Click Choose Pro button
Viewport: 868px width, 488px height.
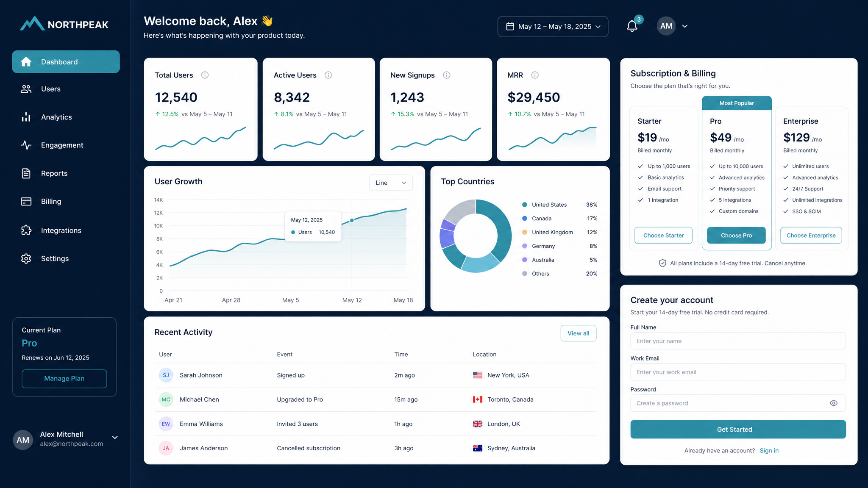point(736,236)
